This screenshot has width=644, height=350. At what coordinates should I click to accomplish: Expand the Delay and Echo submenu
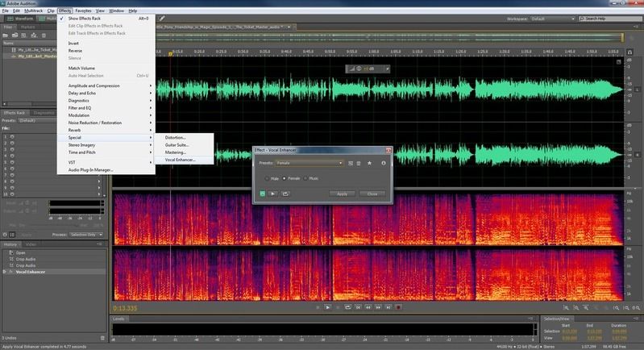106,93
